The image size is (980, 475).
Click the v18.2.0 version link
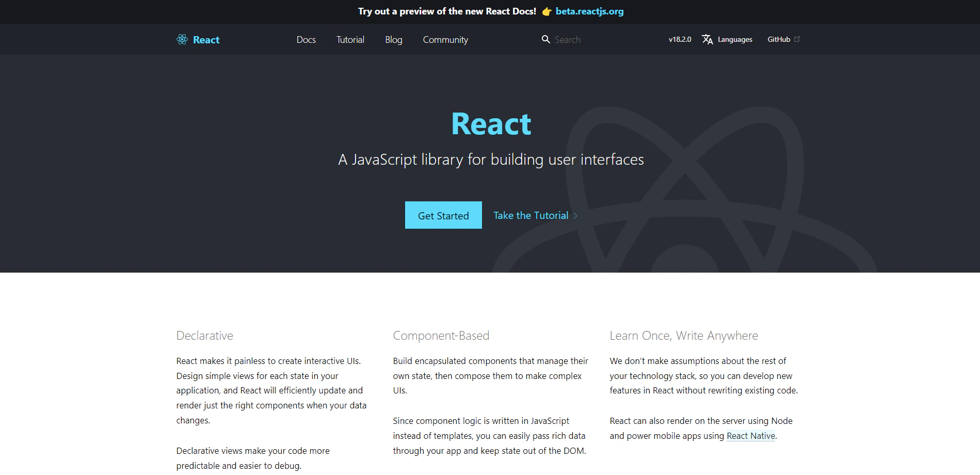pos(680,39)
